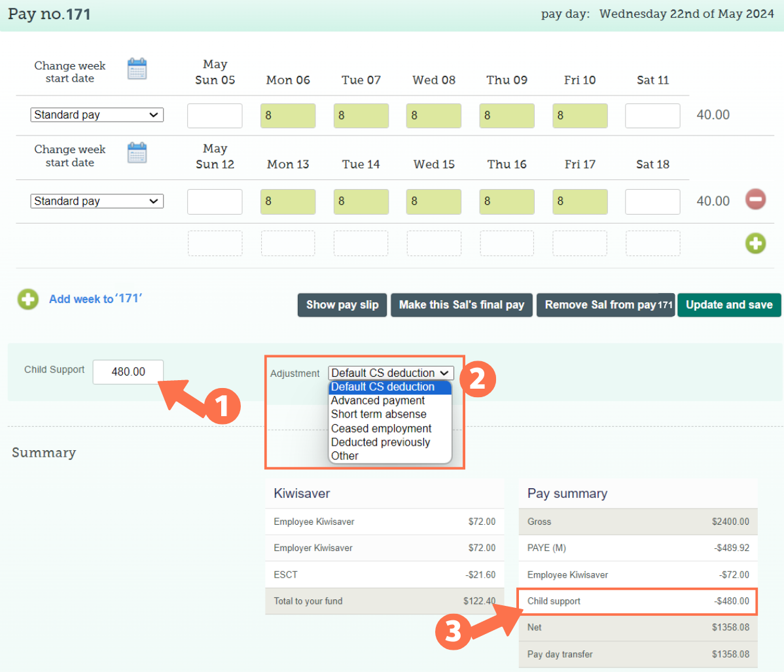Select Advanced payment adjustment option
The image size is (784, 672).
(378, 400)
